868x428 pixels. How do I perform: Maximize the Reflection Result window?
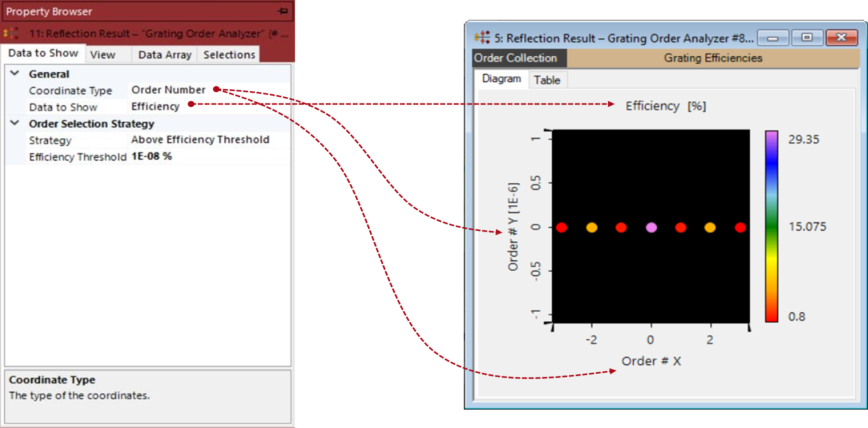(807, 38)
